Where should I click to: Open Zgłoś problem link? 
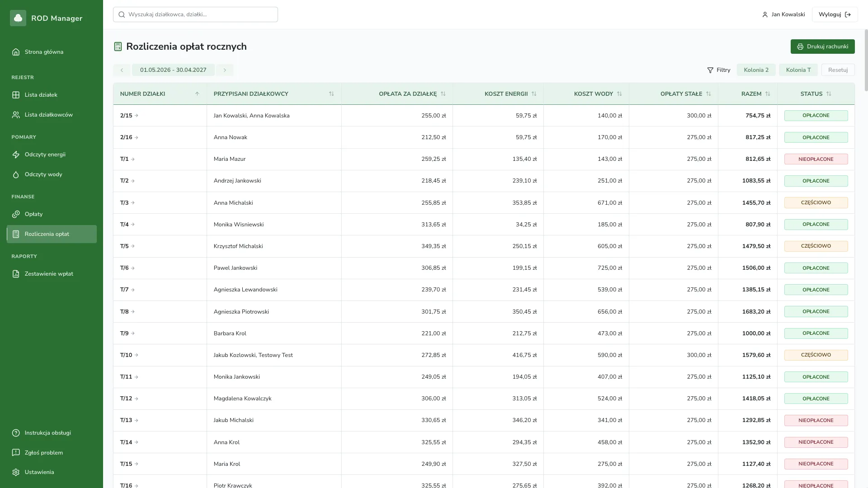coord(52,453)
